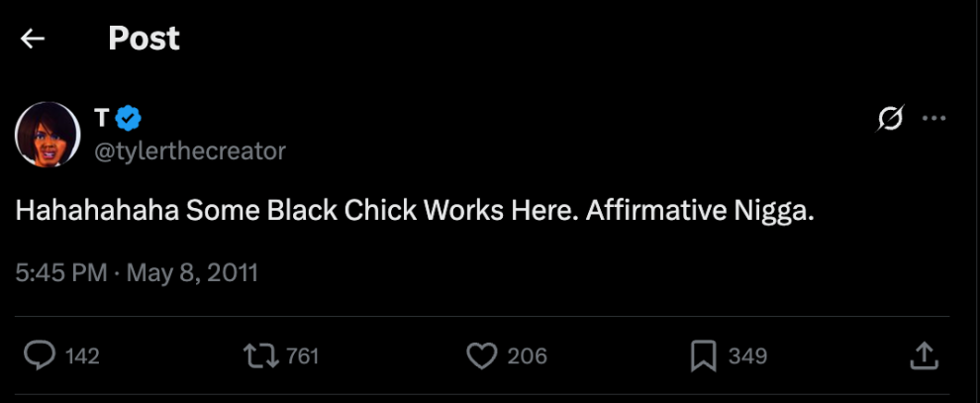Go back using the left arrow
The image size is (980, 403).
pos(33,39)
